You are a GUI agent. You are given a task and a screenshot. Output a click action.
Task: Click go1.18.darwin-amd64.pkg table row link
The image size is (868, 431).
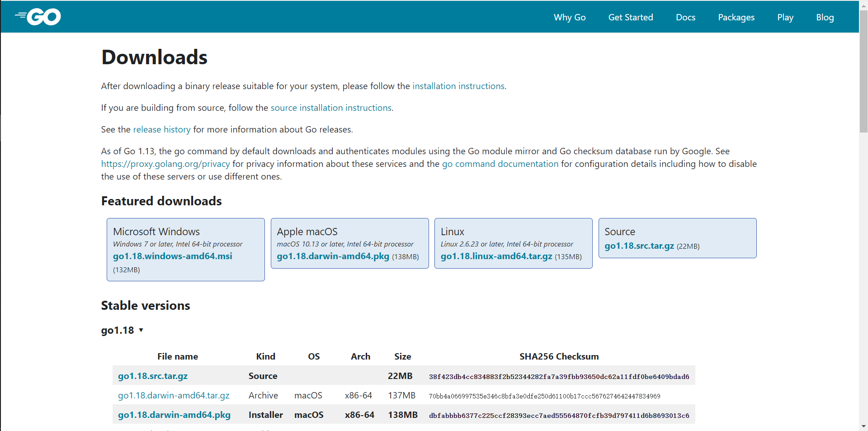coord(174,415)
